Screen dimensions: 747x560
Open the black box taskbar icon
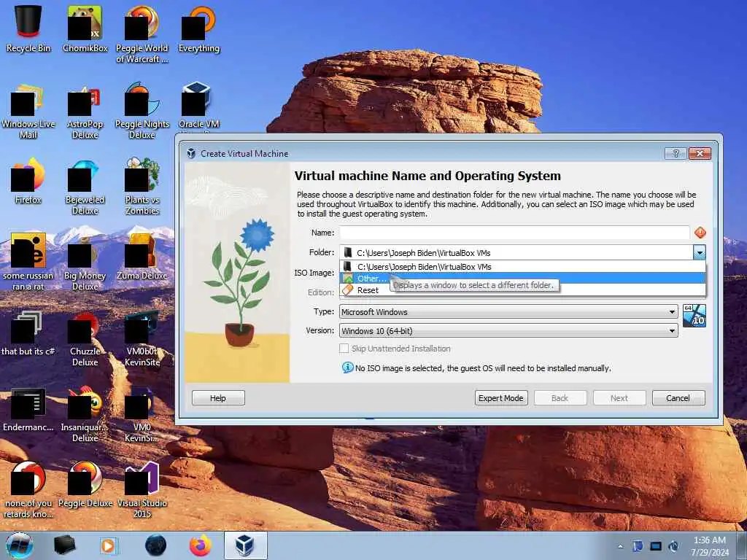[x=64, y=545]
